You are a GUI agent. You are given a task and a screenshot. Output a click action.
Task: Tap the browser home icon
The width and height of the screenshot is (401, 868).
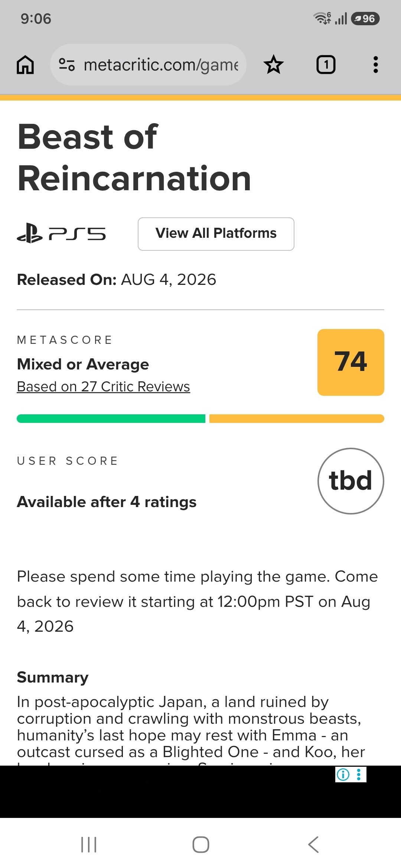(25, 65)
